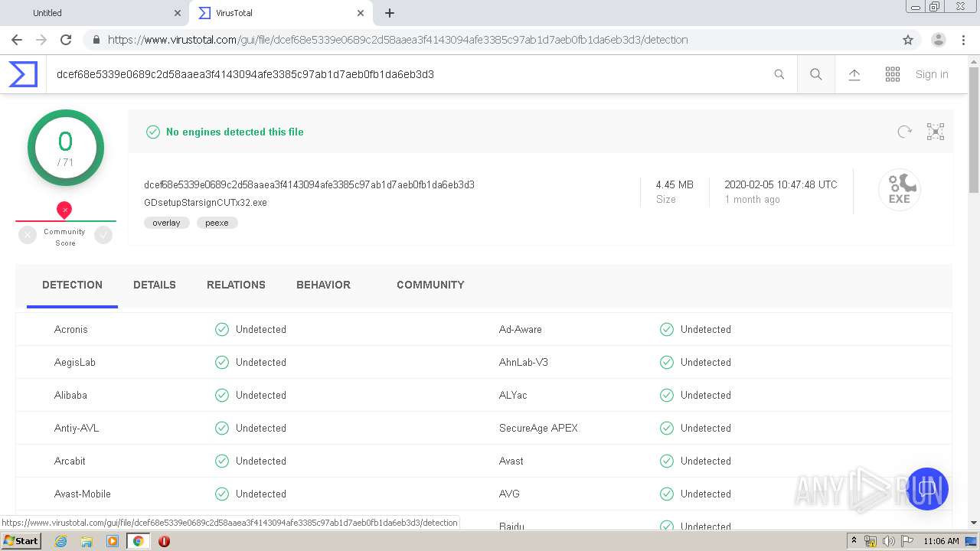This screenshot has width=980, height=551.
Task: Click the Alibaba engine name
Action: [70, 395]
